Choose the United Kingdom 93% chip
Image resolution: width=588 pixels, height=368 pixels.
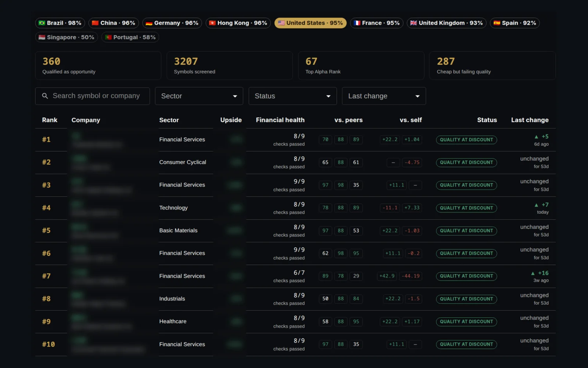click(447, 23)
